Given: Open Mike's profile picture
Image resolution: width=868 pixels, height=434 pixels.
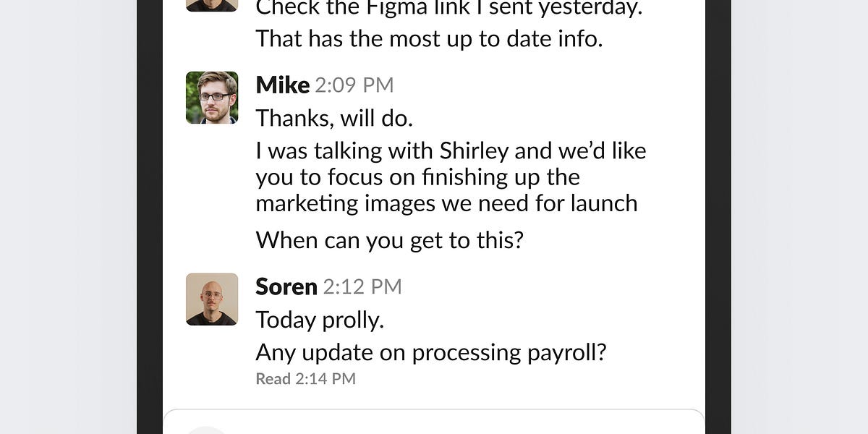Looking at the screenshot, I should click(x=211, y=97).
